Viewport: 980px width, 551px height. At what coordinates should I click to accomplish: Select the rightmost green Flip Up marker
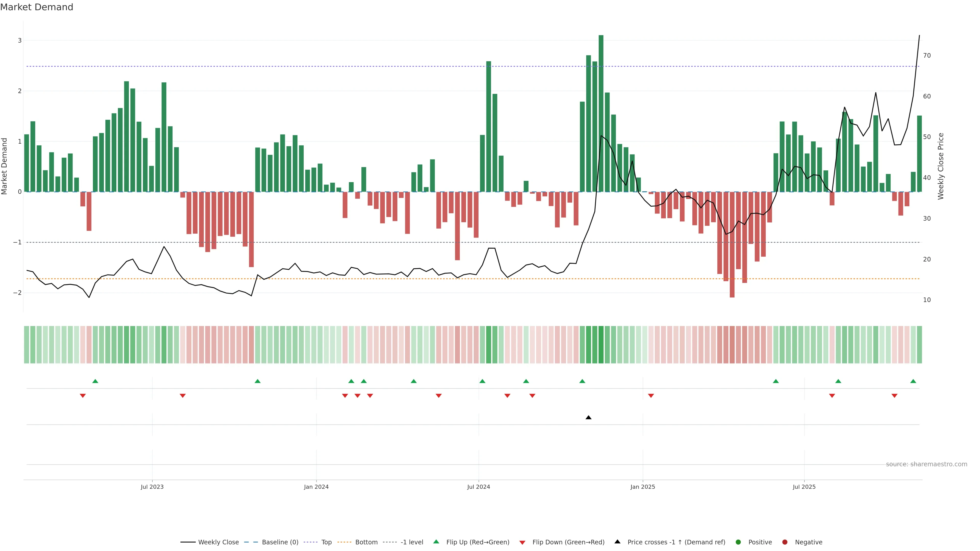(913, 381)
